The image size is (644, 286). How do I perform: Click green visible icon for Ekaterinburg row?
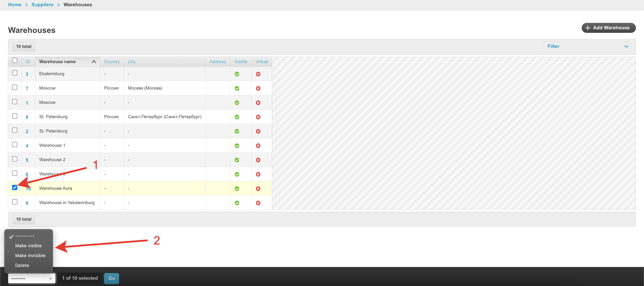[x=237, y=74]
